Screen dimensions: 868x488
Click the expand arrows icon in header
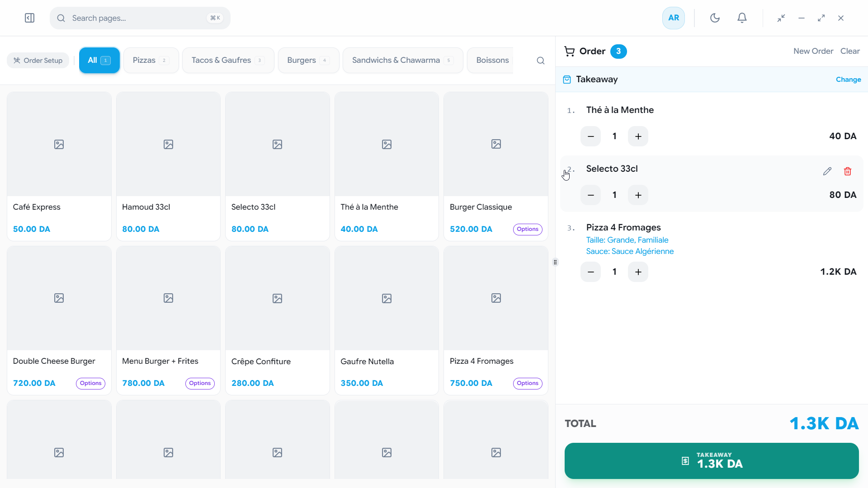point(821,18)
